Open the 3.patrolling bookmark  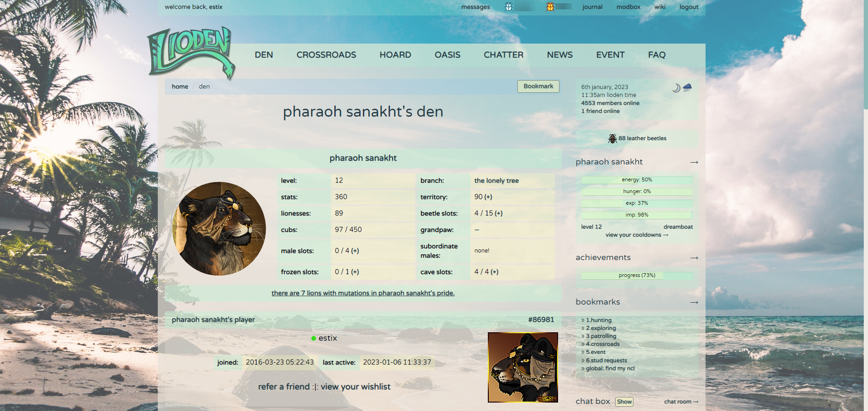(601, 336)
